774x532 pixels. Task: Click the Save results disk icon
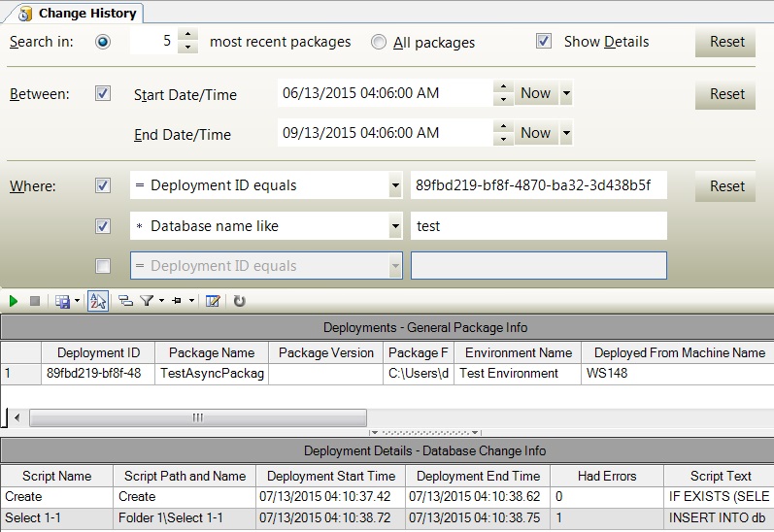tap(64, 301)
